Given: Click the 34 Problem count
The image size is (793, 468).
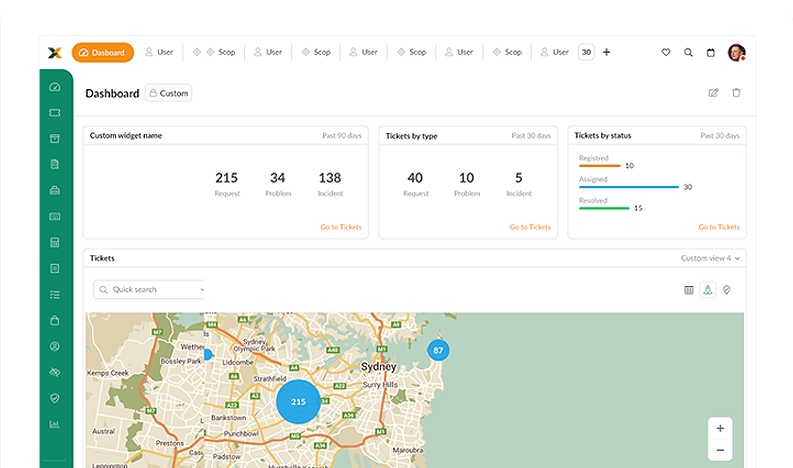Looking at the screenshot, I should coord(278,178).
